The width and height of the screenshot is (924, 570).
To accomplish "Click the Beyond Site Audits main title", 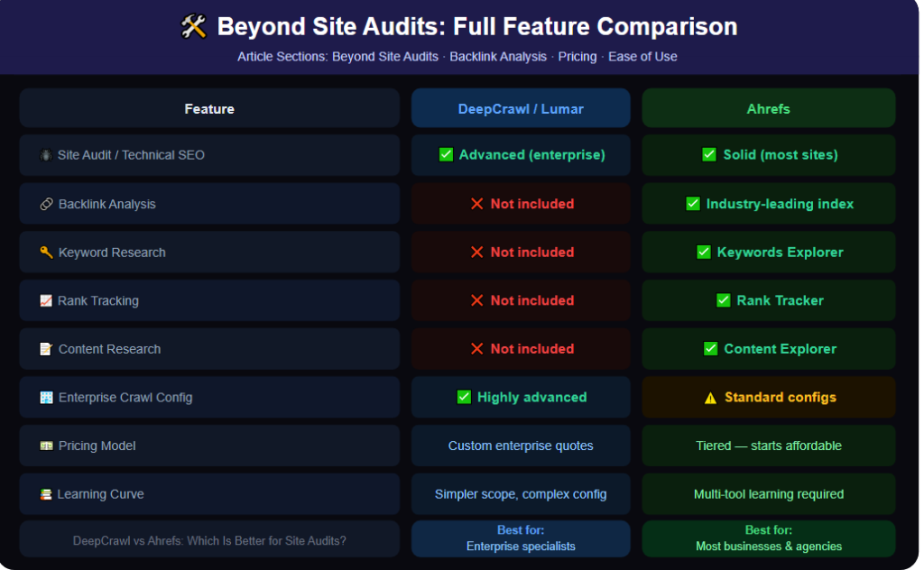I will tap(477, 26).
